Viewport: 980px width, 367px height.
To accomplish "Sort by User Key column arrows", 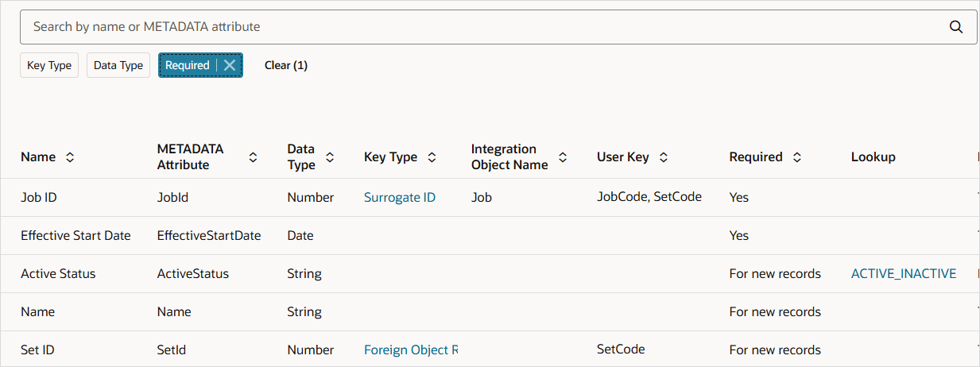I will [x=664, y=157].
